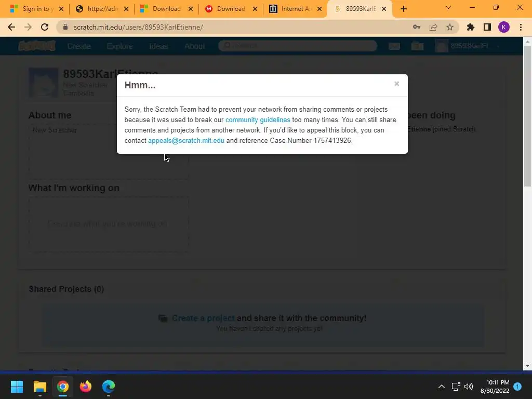Open the Windows Start menu

17,387
